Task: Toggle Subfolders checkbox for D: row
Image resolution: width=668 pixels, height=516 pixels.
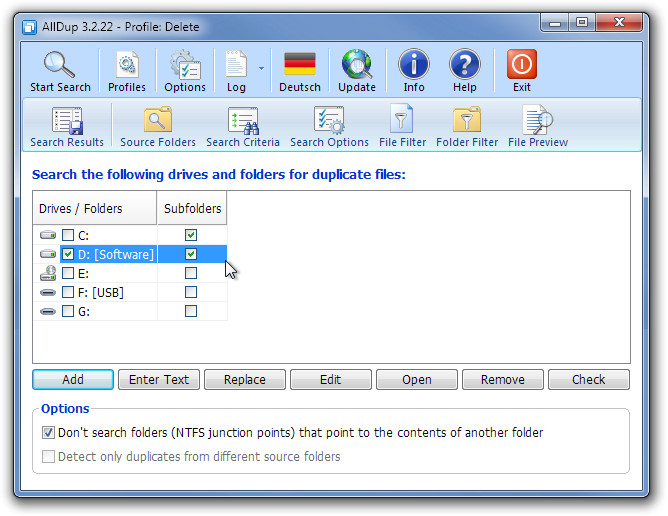Action: click(191, 254)
